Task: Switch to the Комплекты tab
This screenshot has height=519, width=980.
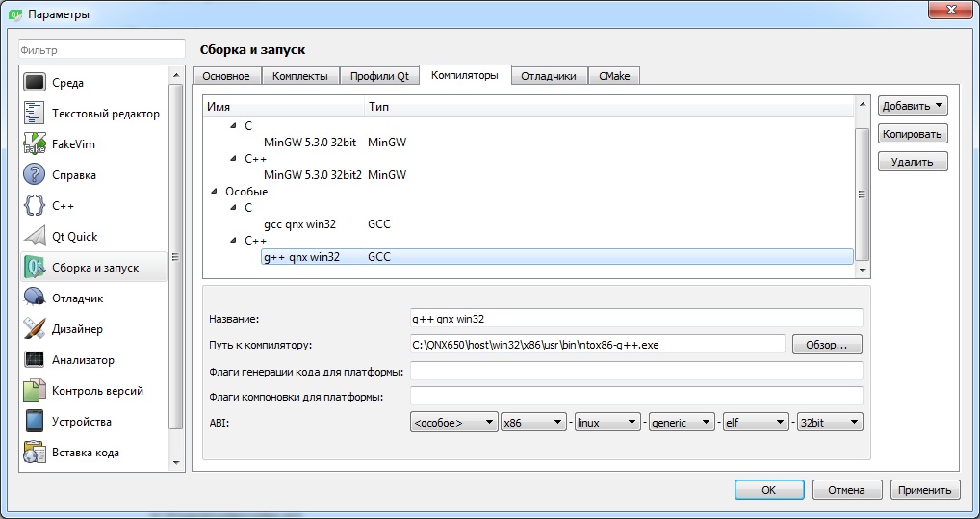Action: 300,76
